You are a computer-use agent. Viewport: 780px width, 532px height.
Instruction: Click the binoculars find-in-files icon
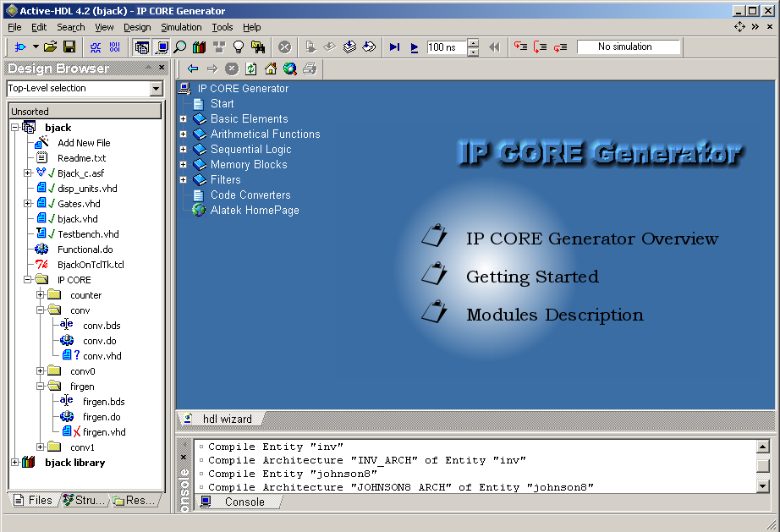click(258, 47)
